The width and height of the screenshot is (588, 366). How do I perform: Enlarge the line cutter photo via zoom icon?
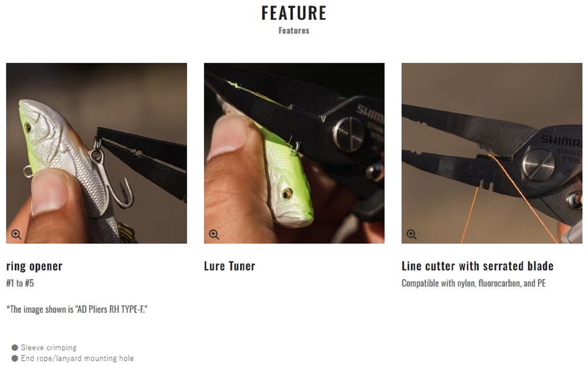[x=411, y=234]
